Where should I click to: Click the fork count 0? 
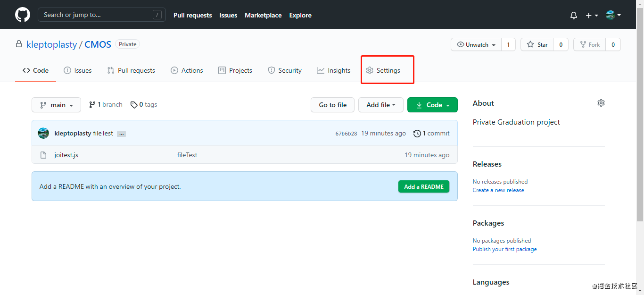coord(613,45)
